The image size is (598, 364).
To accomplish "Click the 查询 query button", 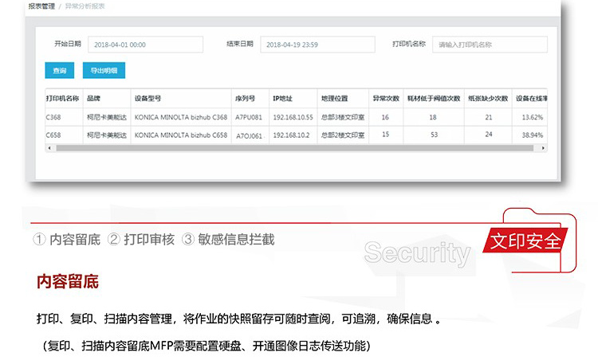I will pyautogui.click(x=59, y=71).
